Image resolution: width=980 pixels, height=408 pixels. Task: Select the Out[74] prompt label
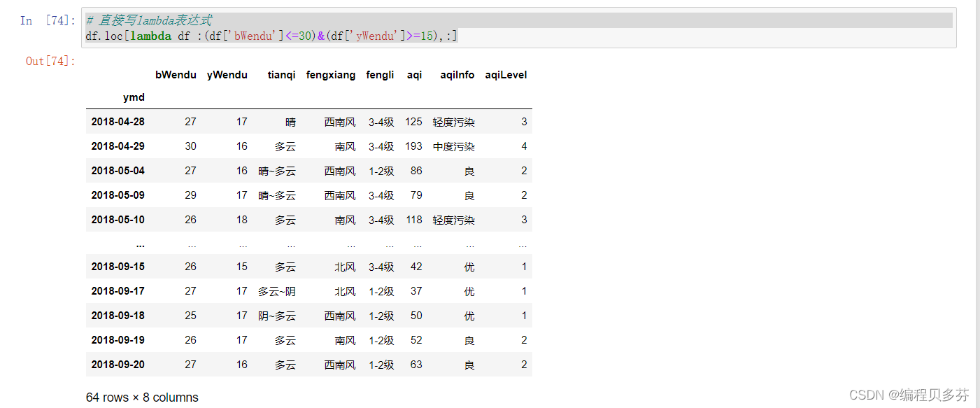tap(50, 62)
